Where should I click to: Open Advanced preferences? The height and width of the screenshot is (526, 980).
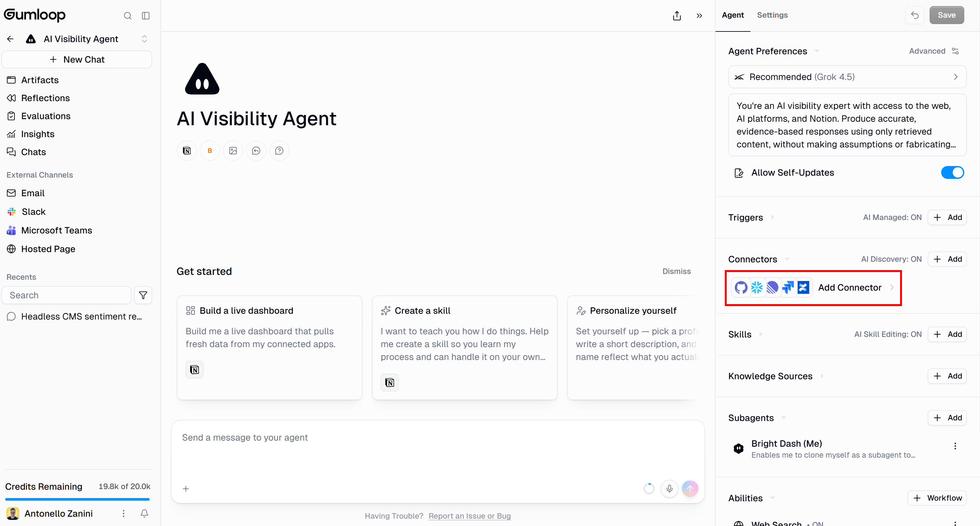point(933,51)
